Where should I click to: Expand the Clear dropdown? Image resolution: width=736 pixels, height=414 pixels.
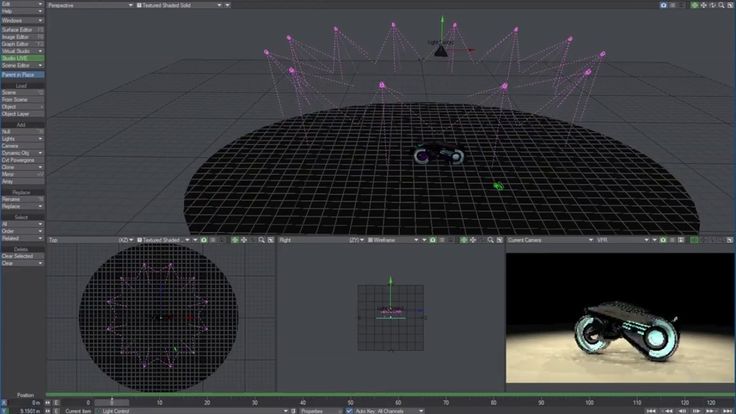(x=22, y=263)
